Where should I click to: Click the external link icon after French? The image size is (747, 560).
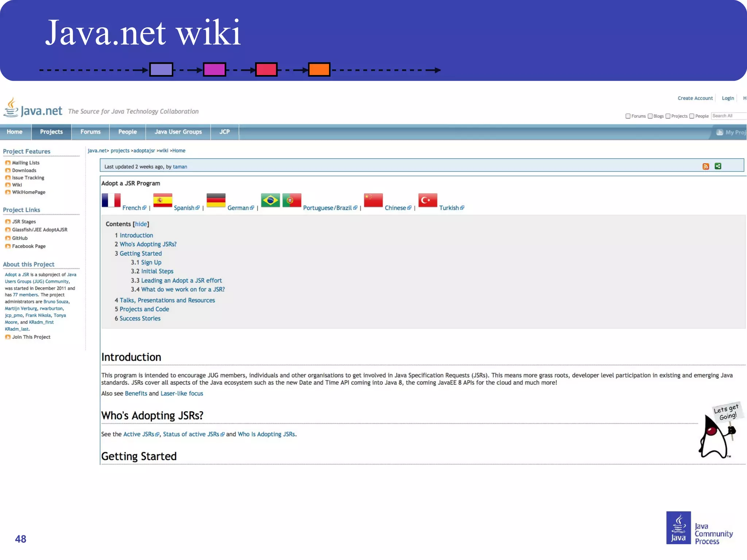(x=144, y=208)
